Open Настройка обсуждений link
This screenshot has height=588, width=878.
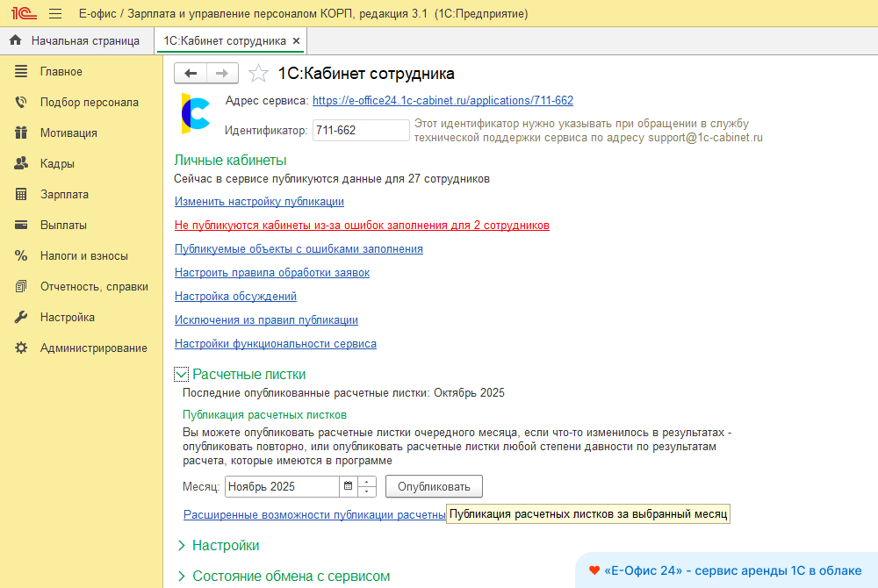(x=235, y=297)
